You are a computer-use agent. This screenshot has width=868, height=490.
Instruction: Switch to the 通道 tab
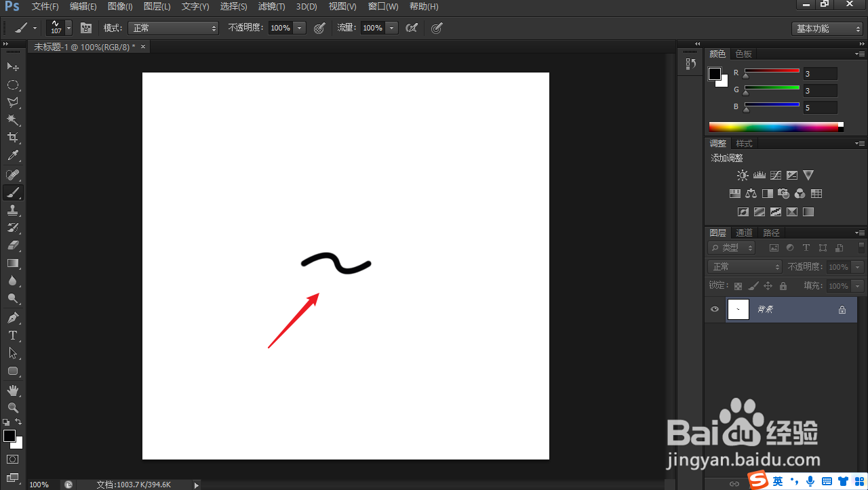(x=745, y=232)
